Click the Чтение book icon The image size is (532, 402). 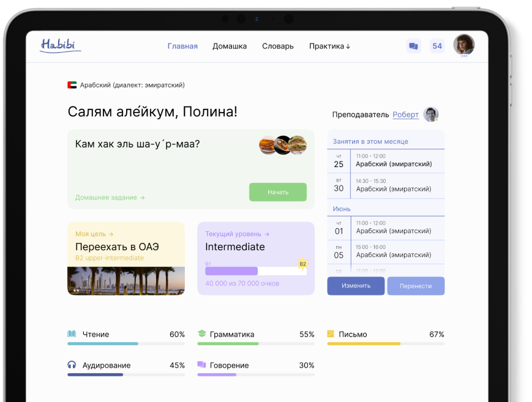pos(72,334)
